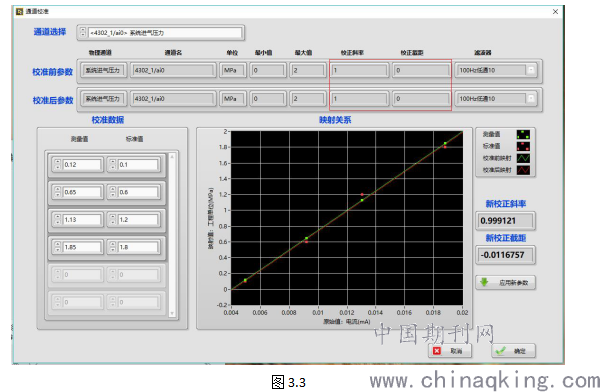Click the red line post-calibration mapping legend icon
Image resolution: width=600 pixels, height=392 pixels.
pyautogui.click(x=523, y=170)
